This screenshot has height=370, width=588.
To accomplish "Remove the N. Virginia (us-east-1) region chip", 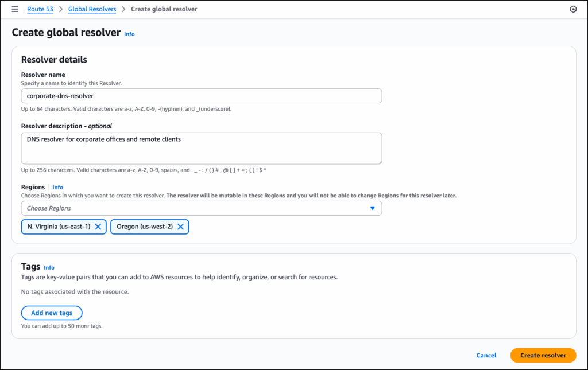I will click(x=98, y=227).
